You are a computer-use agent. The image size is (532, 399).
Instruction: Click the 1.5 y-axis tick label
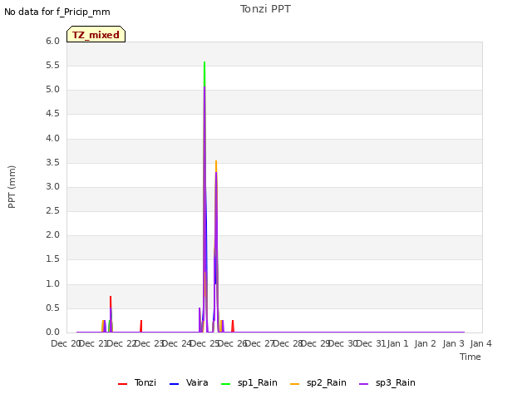click(52, 259)
